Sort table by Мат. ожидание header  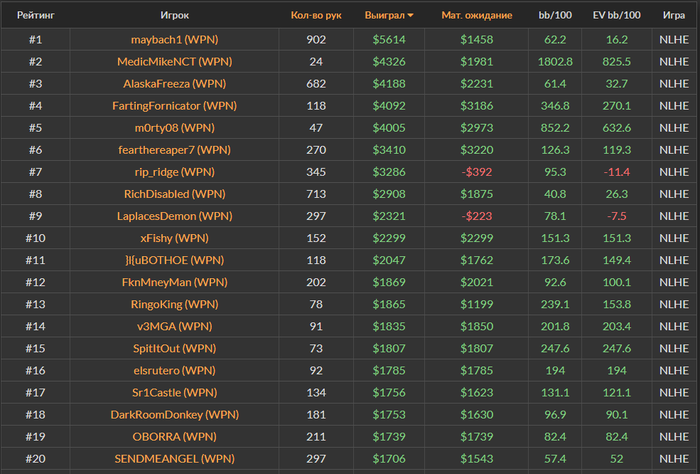477,15
